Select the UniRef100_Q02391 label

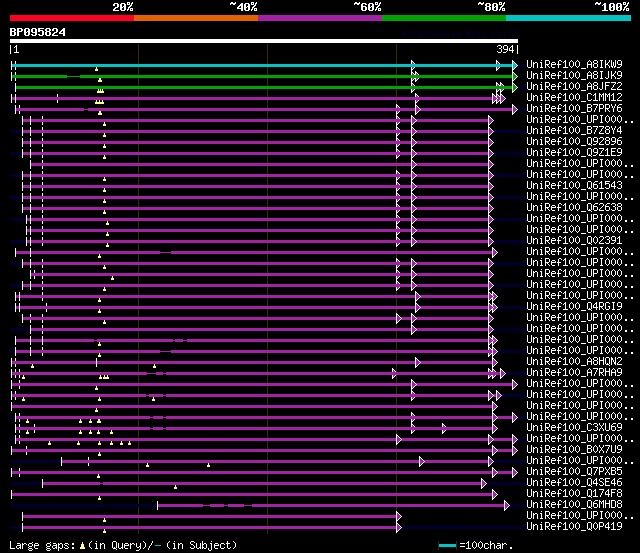574,240
